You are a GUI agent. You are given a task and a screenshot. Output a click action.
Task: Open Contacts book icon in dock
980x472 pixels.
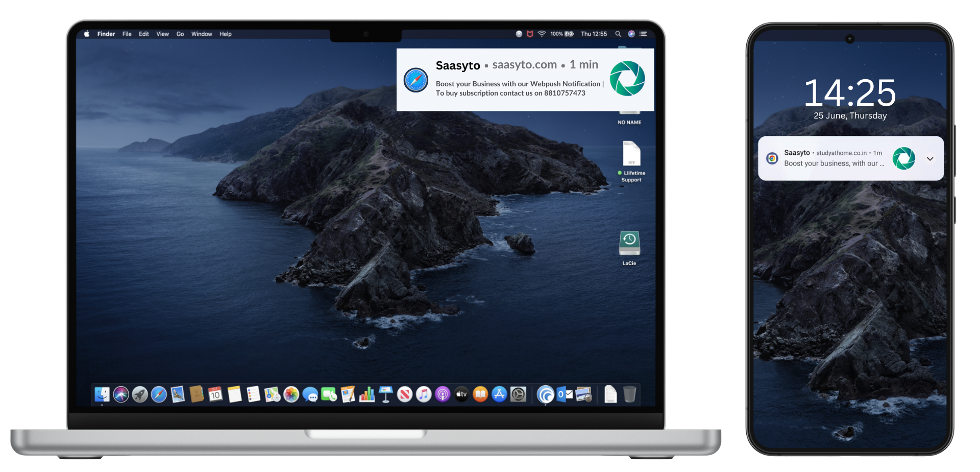click(197, 394)
